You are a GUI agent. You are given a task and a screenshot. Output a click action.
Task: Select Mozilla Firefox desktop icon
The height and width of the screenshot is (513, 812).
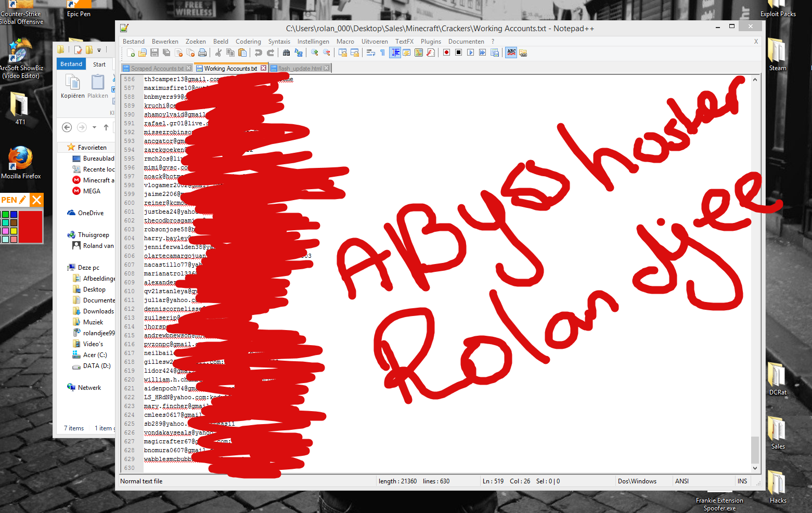pyautogui.click(x=21, y=163)
